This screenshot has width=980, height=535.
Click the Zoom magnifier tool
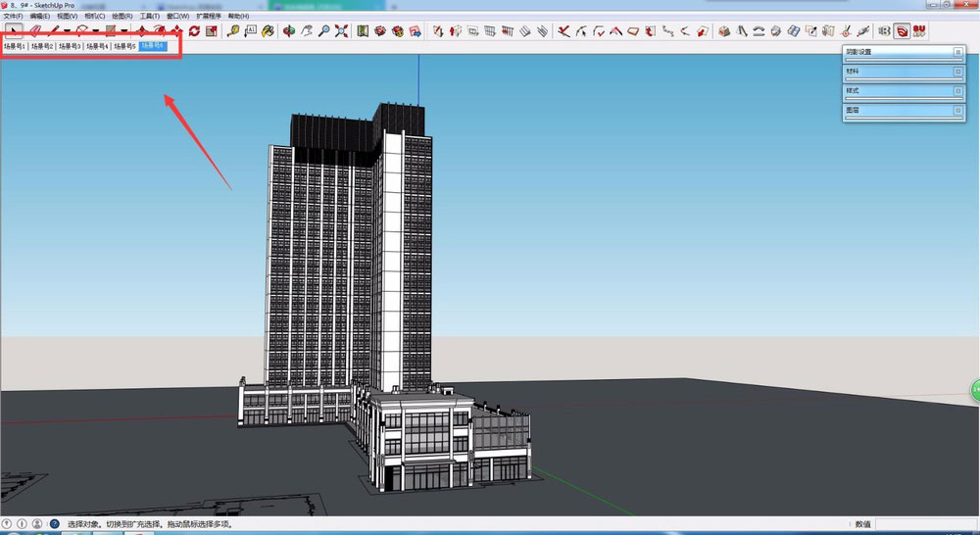click(x=323, y=31)
